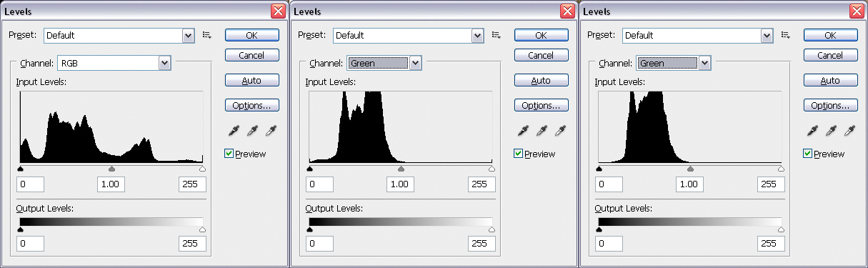Viewport: 868px width, 268px height.
Task: Click input shadow value field in left dialog
Action: (x=30, y=184)
